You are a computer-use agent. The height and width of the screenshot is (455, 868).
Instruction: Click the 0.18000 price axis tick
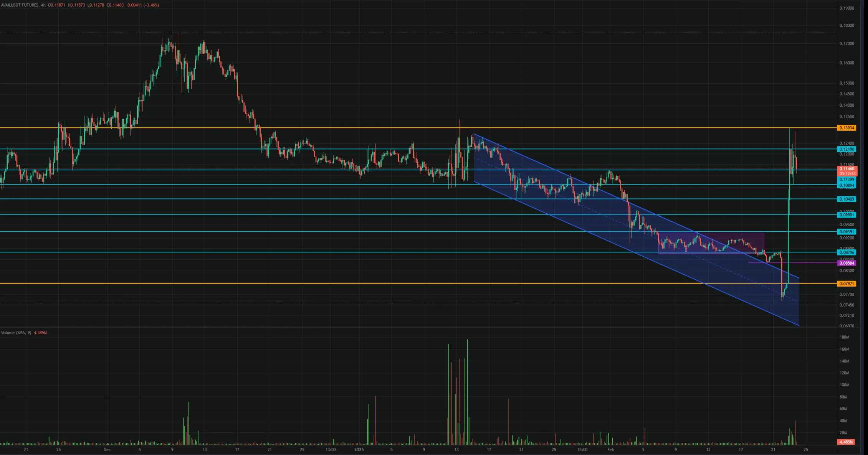(x=847, y=25)
